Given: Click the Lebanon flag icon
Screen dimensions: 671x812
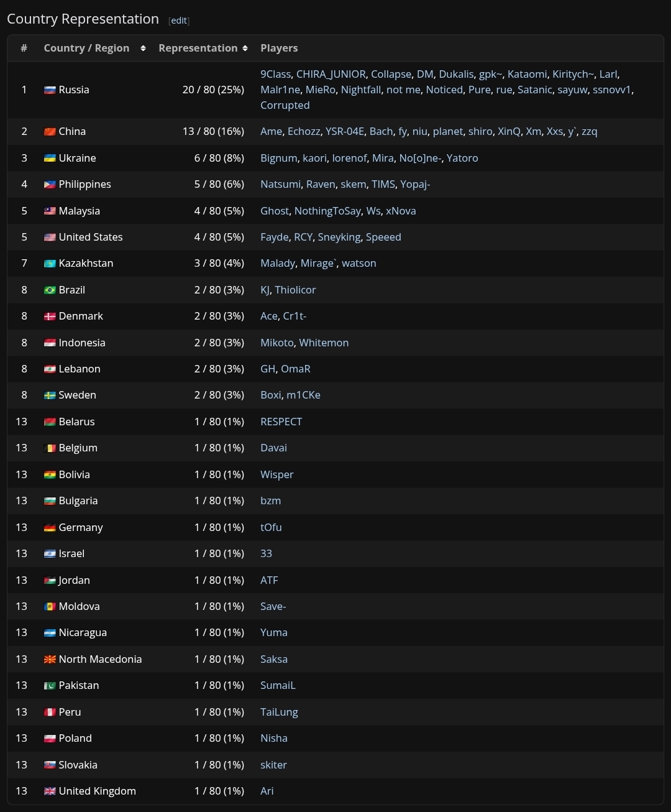Looking at the screenshot, I should point(50,369).
